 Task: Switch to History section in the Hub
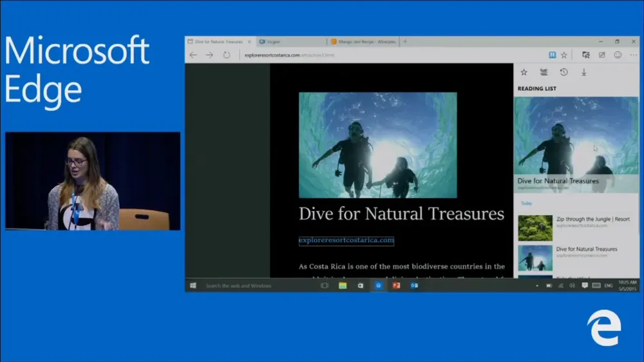point(563,72)
